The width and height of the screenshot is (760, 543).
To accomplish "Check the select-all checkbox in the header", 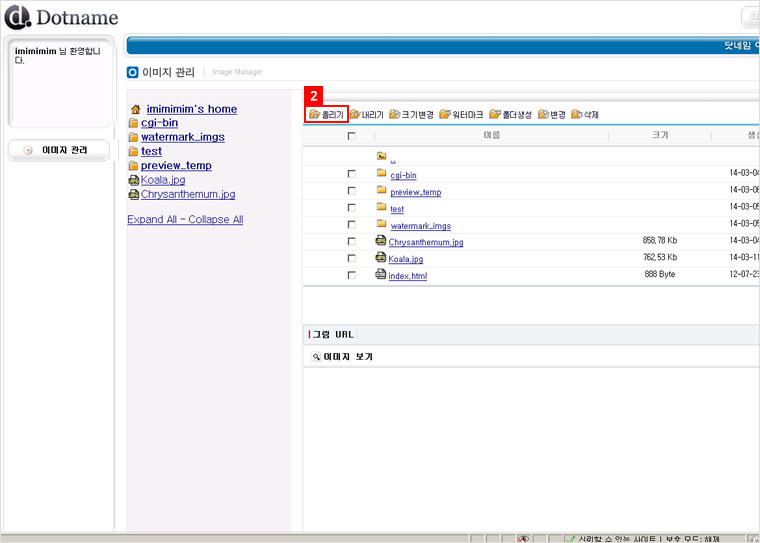I will pyautogui.click(x=351, y=135).
